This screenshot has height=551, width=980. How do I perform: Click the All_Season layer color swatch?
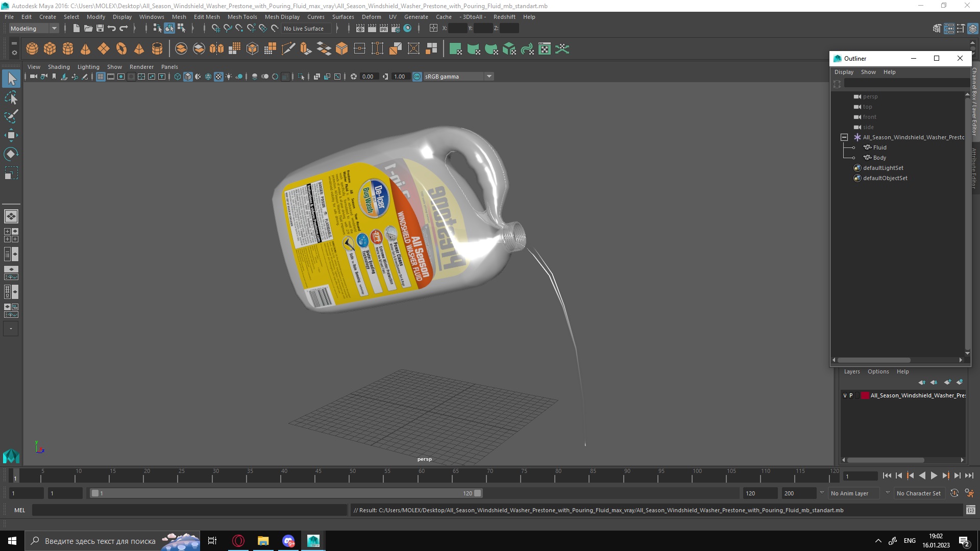(865, 395)
